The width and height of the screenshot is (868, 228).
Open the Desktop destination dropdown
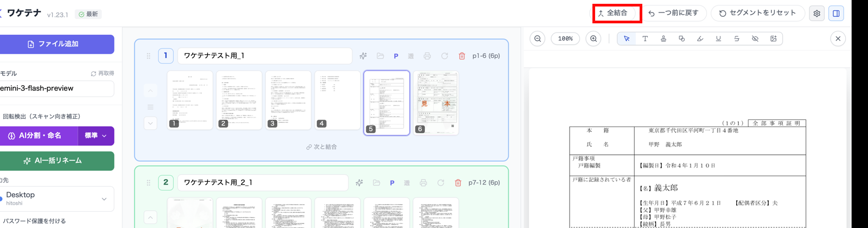click(x=56, y=199)
